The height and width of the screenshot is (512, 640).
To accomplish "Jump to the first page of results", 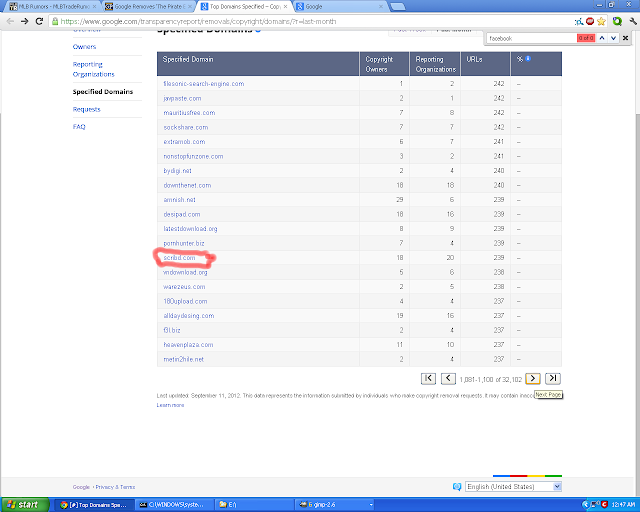I will [x=428, y=378].
